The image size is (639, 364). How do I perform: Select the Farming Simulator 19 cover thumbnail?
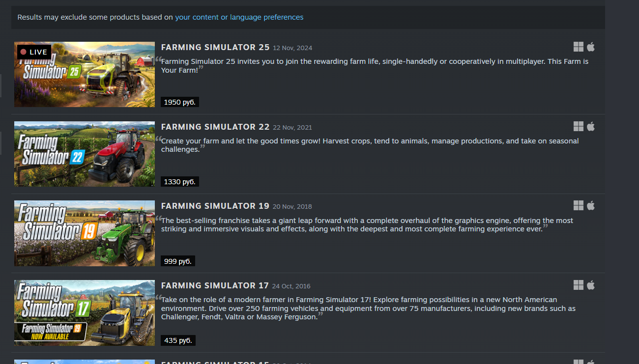(85, 233)
